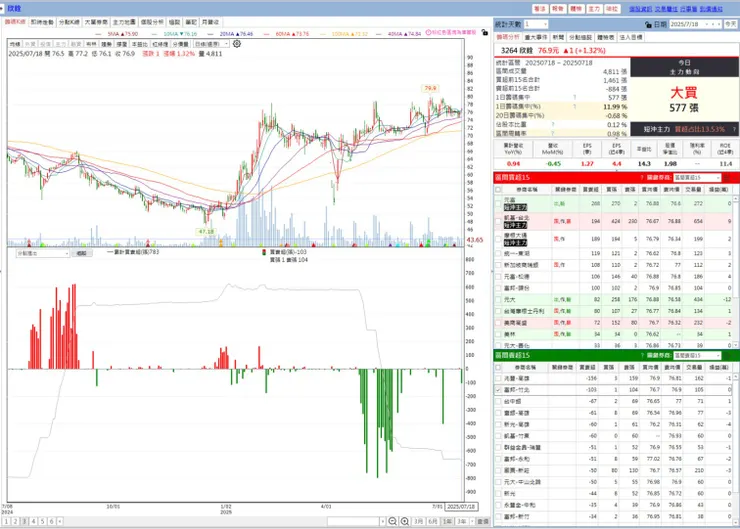The height and width of the screenshot is (529, 740).
Task: Toggle the 均線 chart overlay button
Action: click(15, 44)
